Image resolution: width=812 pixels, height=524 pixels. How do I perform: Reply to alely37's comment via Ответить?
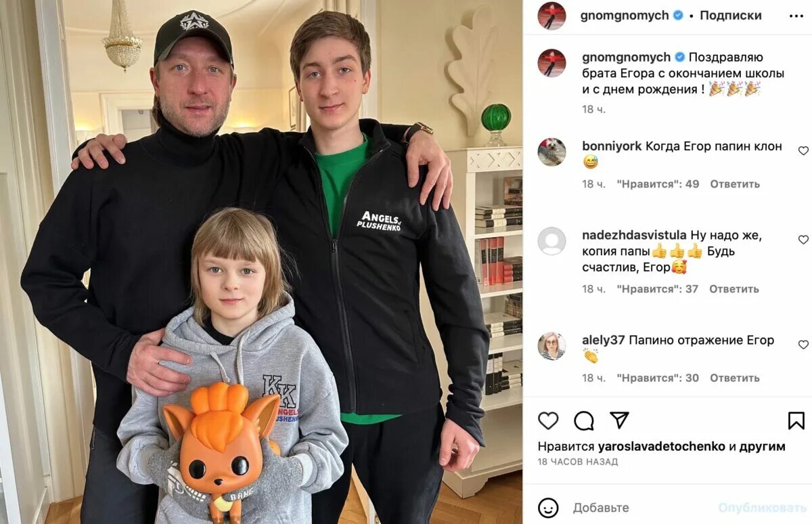(734, 378)
